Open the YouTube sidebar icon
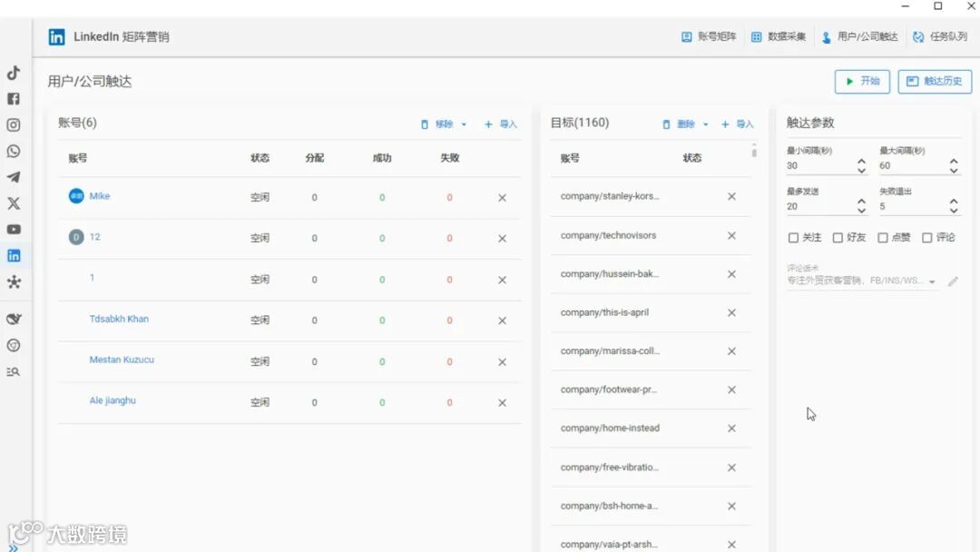 [x=13, y=230]
